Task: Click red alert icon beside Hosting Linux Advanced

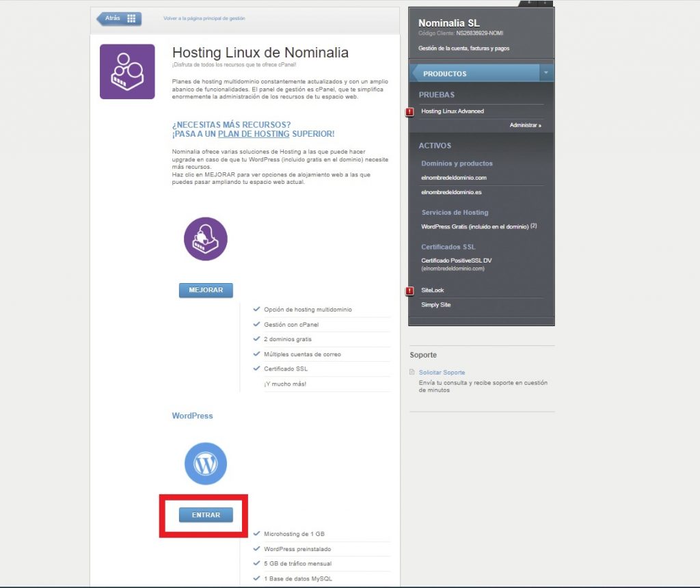Action: [409, 111]
